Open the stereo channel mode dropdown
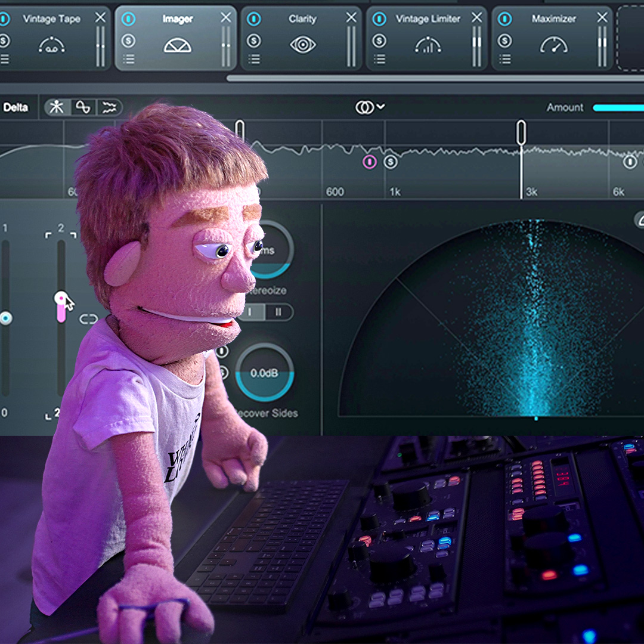644x644 pixels. tap(370, 107)
